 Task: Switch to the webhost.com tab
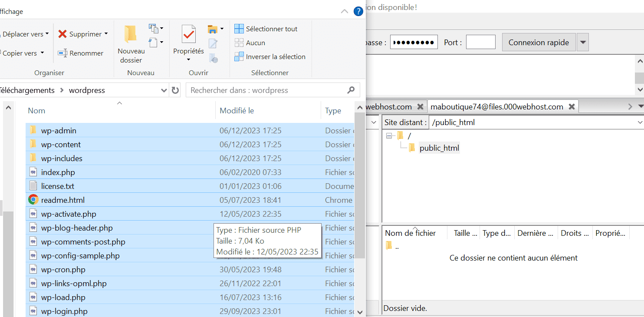[x=389, y=107]
